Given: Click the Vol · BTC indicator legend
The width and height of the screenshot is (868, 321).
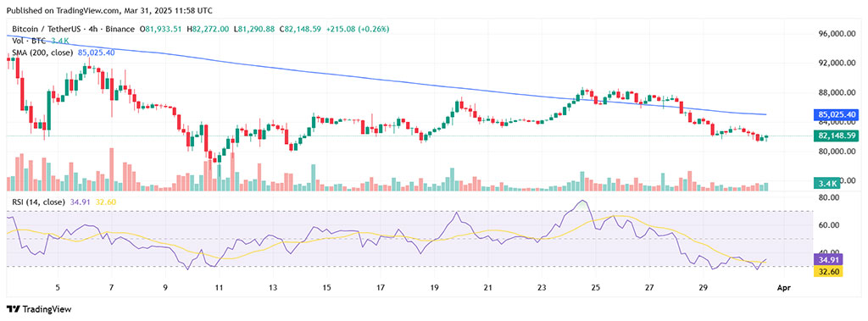Looking at the screenshot, I should coord(30,41).
